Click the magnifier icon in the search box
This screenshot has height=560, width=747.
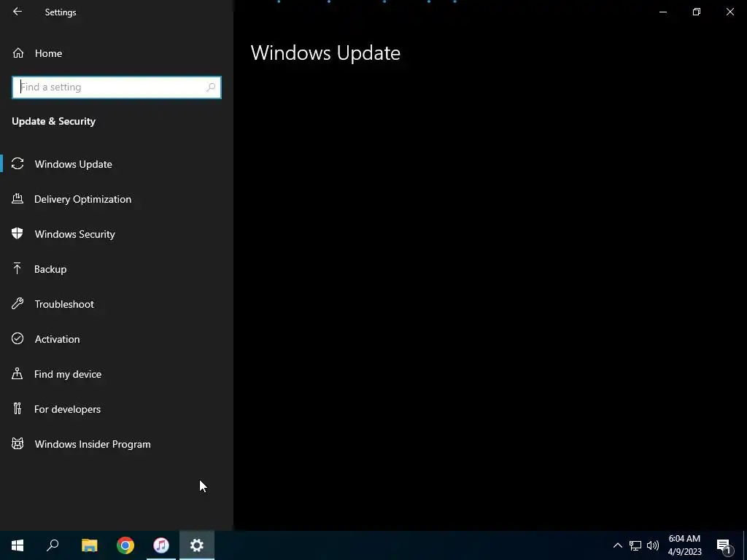pos(211,87)
